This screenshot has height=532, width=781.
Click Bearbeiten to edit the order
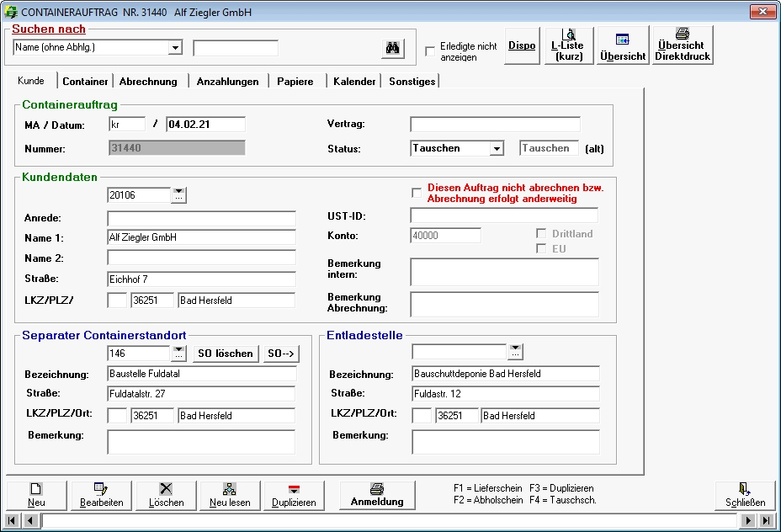[101, 495]
